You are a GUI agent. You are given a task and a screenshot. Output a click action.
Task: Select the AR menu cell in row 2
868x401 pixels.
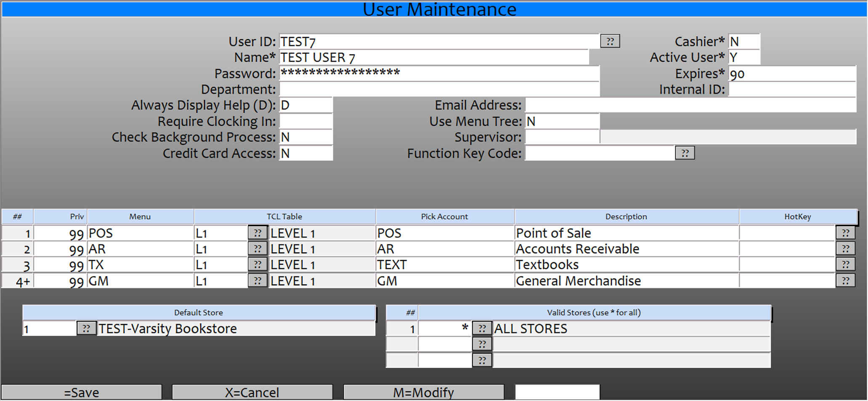pyautogui.click(x=140, y=249)
